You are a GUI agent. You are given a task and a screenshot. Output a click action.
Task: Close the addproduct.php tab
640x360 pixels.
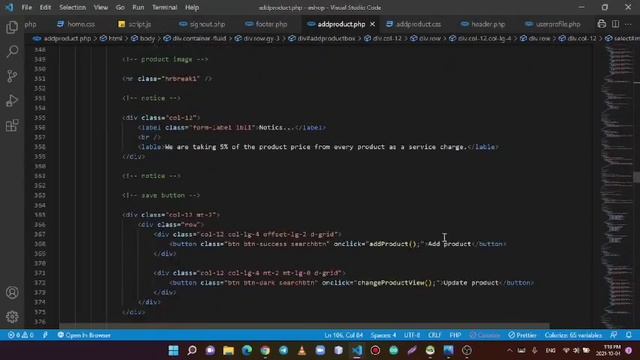pos(373,24)
